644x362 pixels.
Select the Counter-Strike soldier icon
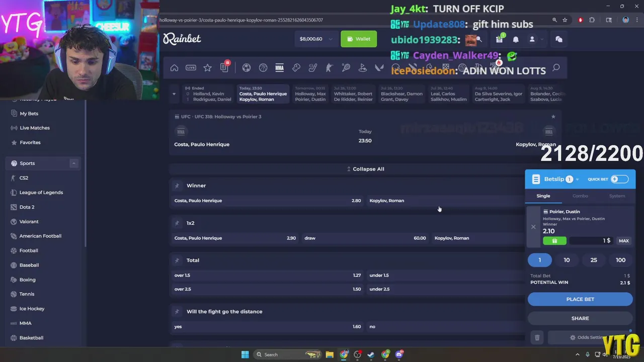[329, 68]
